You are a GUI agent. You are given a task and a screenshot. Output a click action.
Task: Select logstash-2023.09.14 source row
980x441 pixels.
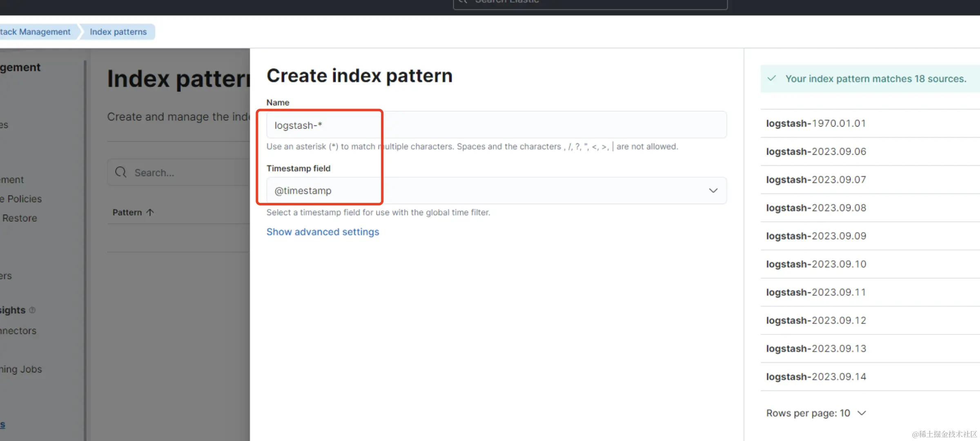pyautogui.click(x=870, y=377)
